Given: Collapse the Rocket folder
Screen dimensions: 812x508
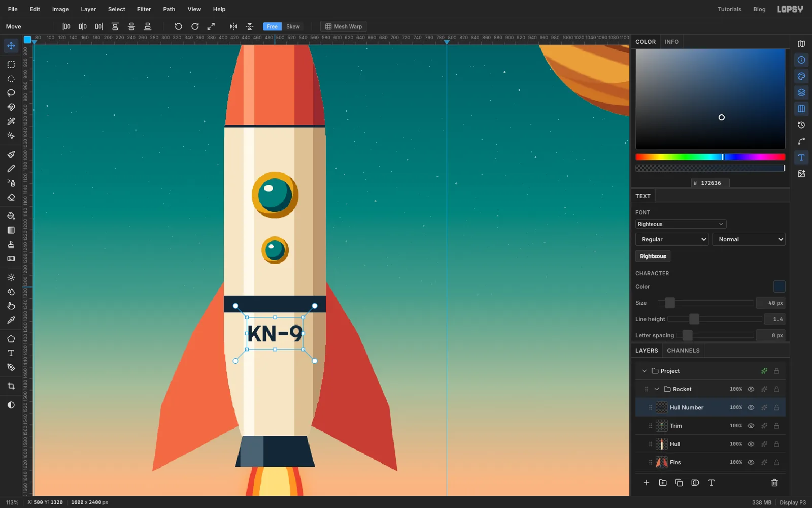Looking at the screenshot, I should click(657, 389).
